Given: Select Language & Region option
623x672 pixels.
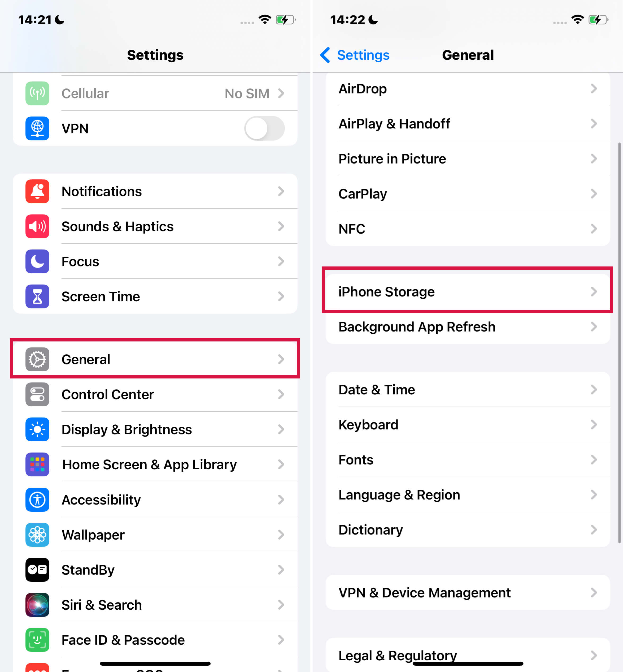Looking at the screenshot, I should [467, 494].
